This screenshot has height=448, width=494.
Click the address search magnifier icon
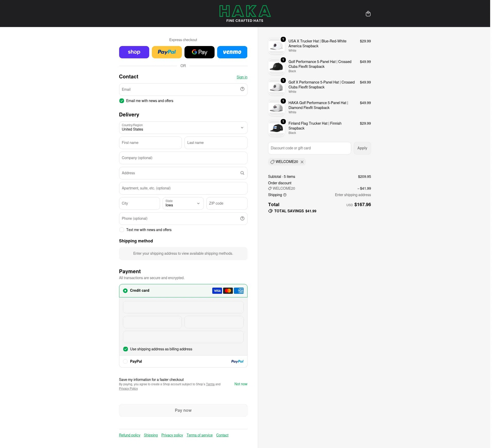[x=242, y=173]
